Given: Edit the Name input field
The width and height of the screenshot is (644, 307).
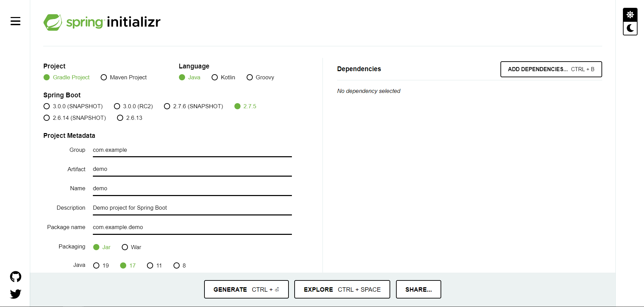Looking at the screenshot, I should [x=192, y=189].
